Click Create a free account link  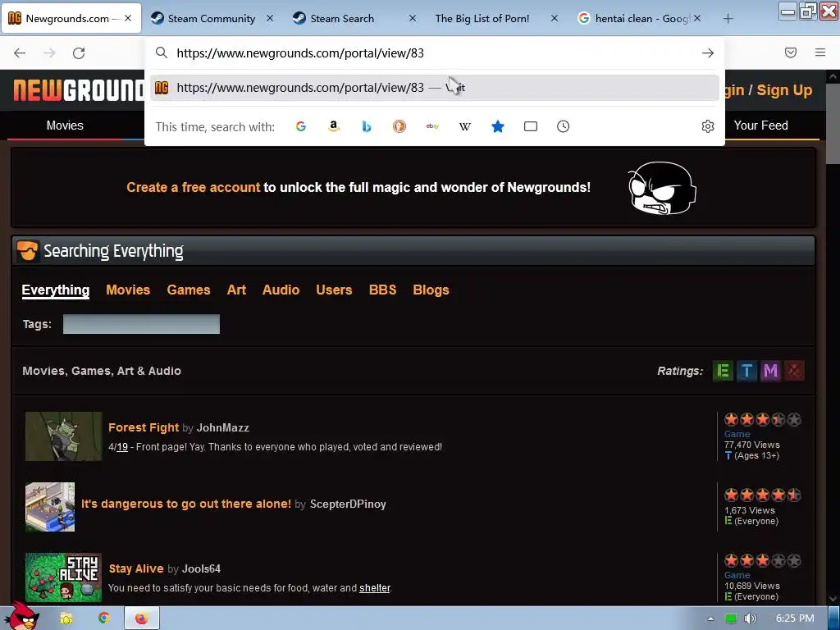pyautogui.click(x=194, y=188)
